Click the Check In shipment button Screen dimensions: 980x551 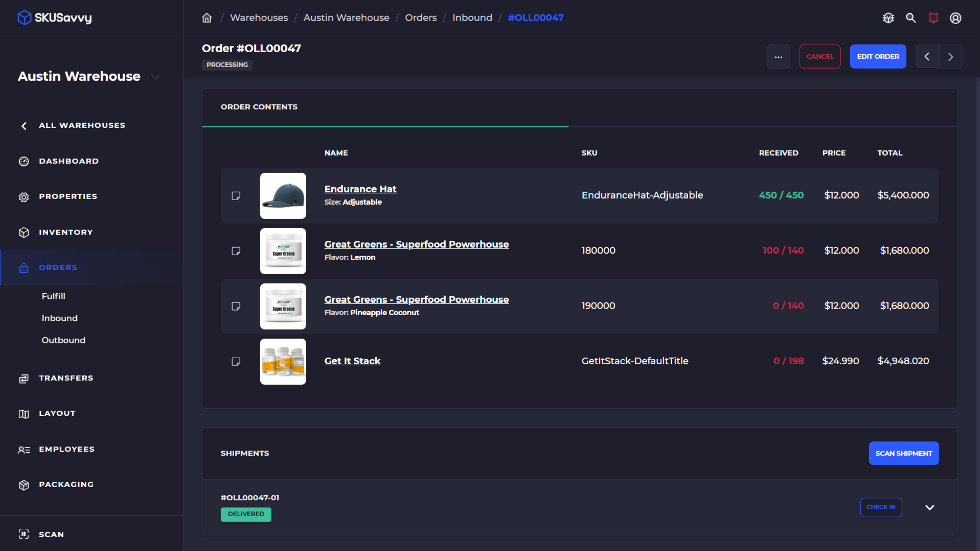tap(881, 507)
